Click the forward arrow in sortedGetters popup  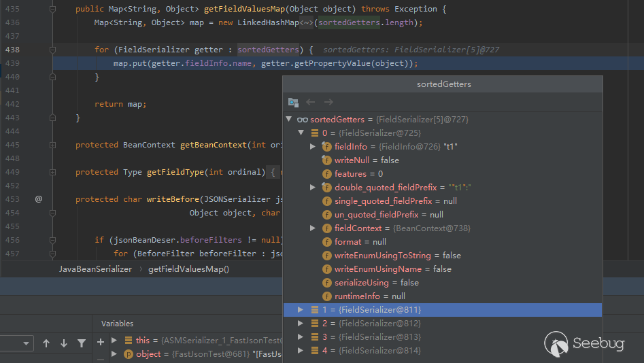328,102
